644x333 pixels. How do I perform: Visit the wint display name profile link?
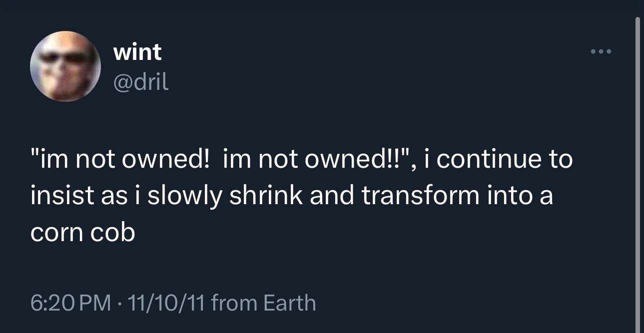point(138,52)
